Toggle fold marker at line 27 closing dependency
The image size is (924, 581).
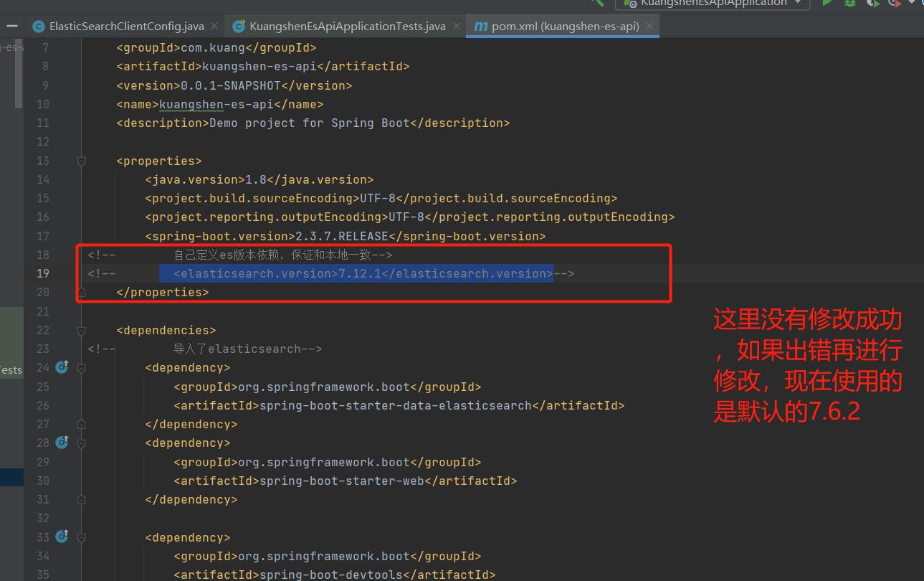coord(81,424)
